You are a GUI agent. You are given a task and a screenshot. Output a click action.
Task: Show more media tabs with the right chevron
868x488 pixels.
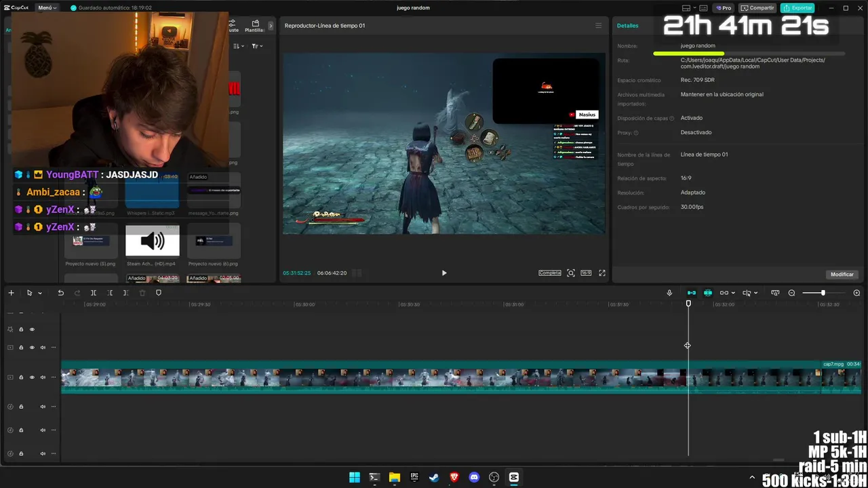pyautogui.click(x=271, y=26)
